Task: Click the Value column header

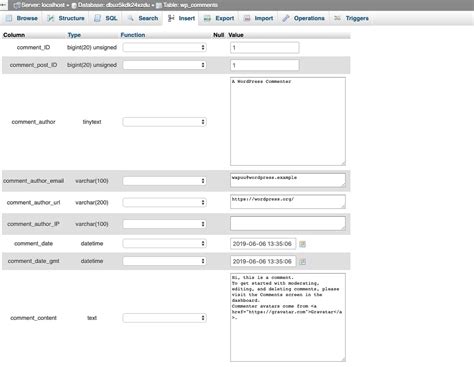Action: [x=236, y=35]
